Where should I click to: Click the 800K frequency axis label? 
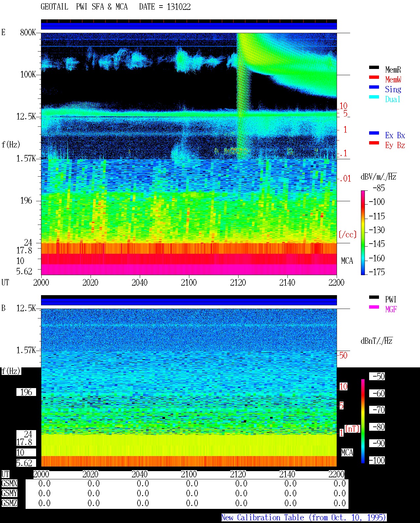click(28, 33)
